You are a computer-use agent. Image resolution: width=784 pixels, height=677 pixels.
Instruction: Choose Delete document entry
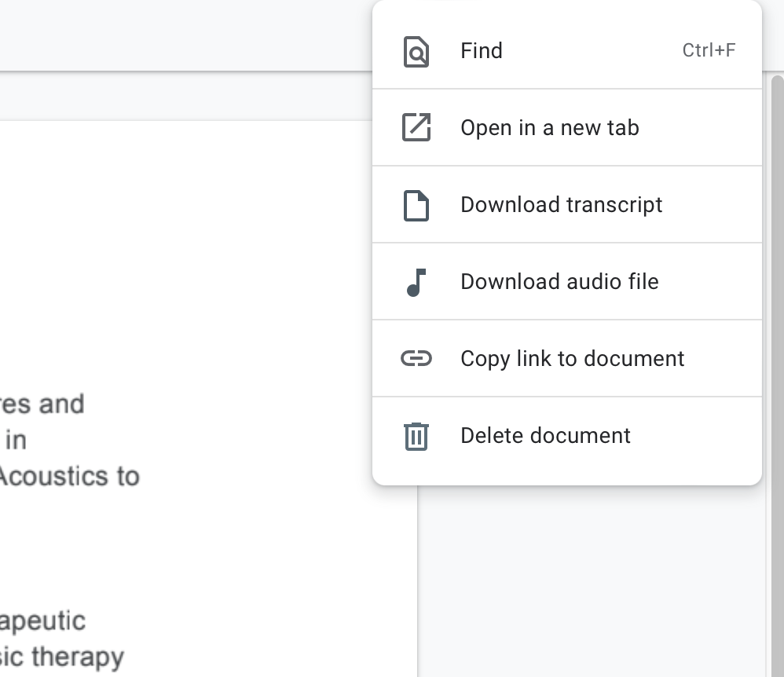567,436
